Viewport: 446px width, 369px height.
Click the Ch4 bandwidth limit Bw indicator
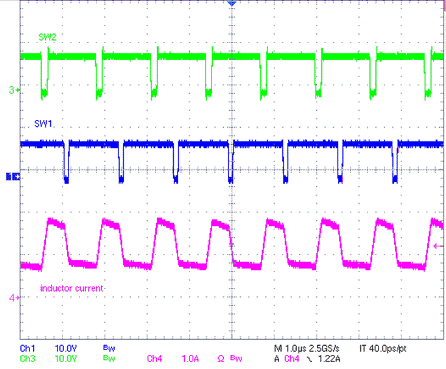(x=236, y=358)
